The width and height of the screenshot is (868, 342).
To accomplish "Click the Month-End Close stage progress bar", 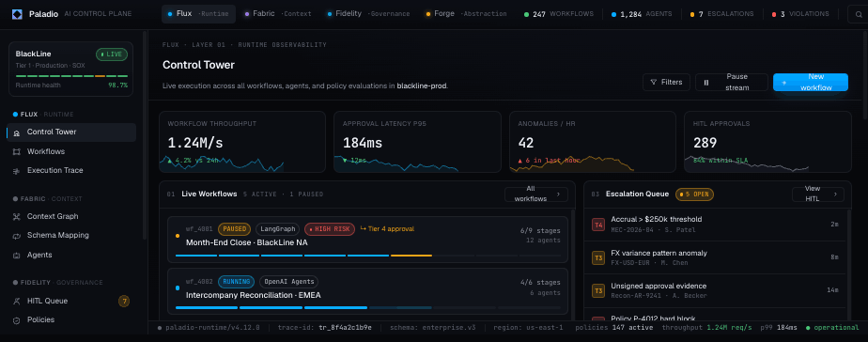I will point(367,256).
